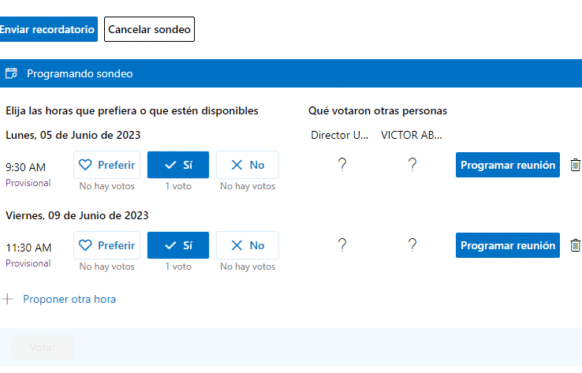This screenshot has width=582, height=373.
Task: Select the Director U... voter column header
Action: [340, 135]
